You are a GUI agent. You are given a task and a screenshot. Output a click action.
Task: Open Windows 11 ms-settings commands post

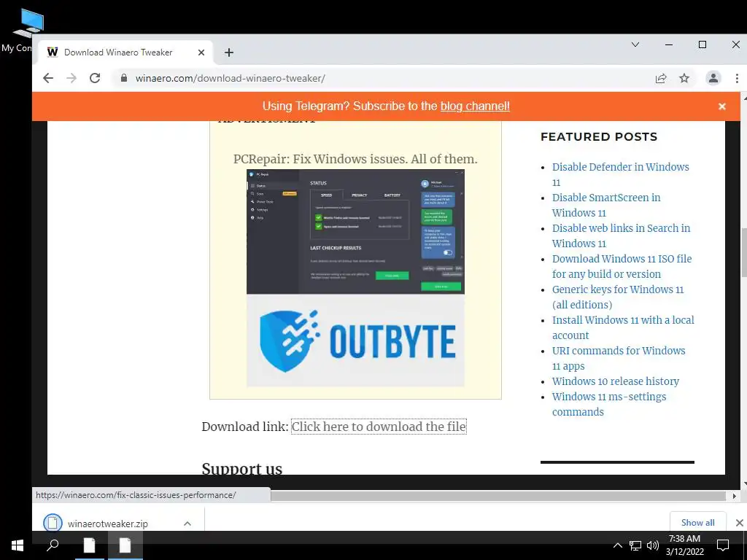pyautogui.click(x=609, y=404)
